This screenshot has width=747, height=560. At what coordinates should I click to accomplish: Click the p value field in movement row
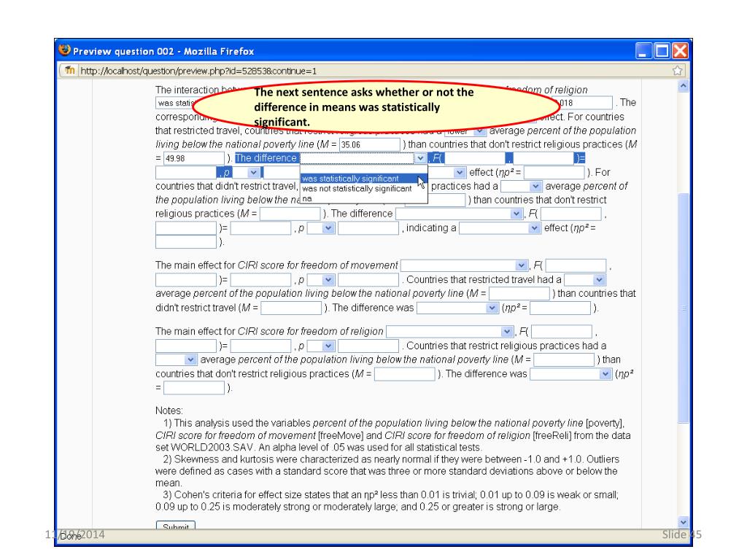(x=368, y=279)
